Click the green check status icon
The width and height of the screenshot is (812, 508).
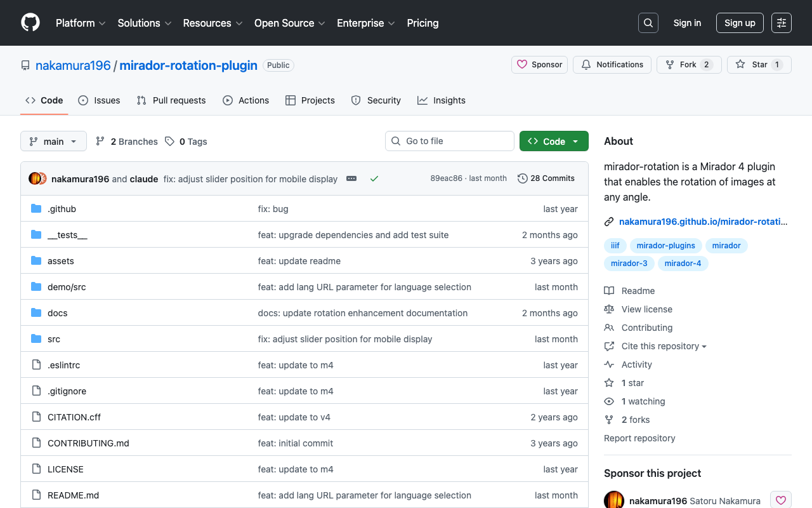pyautogui.click(x=374, y=178)
